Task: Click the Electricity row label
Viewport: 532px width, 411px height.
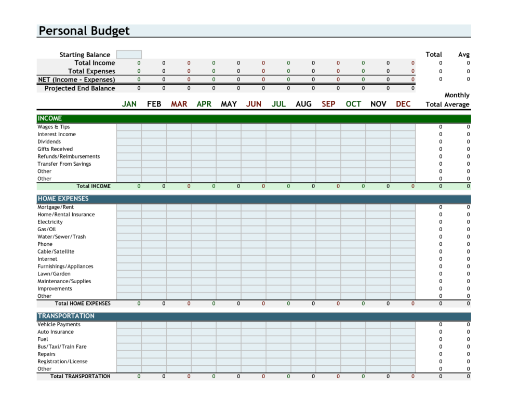Action: [x=50, y=222]
